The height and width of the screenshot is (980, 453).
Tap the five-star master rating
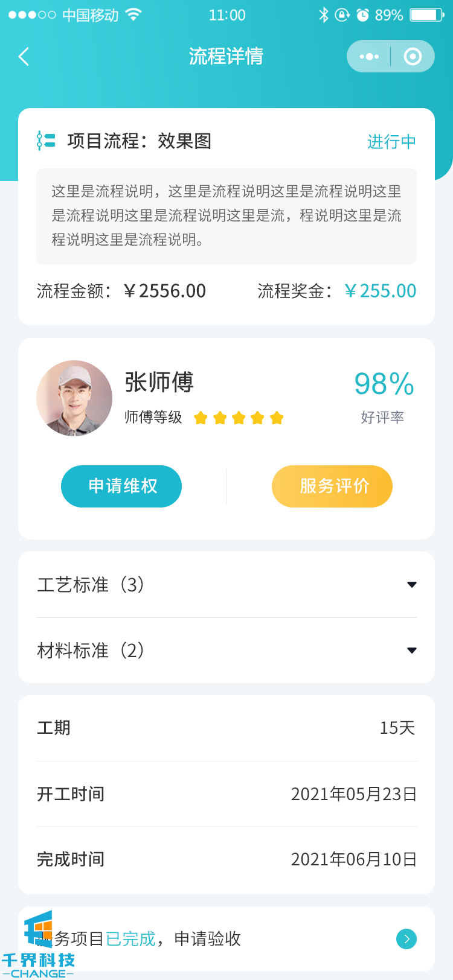pyautogui.click(x=239, y=418)
